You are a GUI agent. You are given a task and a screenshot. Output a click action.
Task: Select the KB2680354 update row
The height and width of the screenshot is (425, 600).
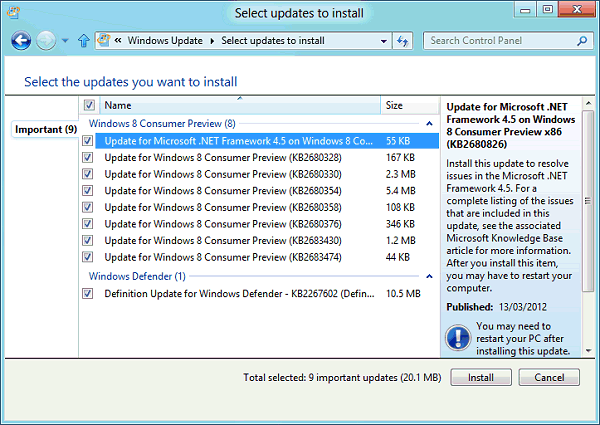pyautogui.click(x=267, y=191)
